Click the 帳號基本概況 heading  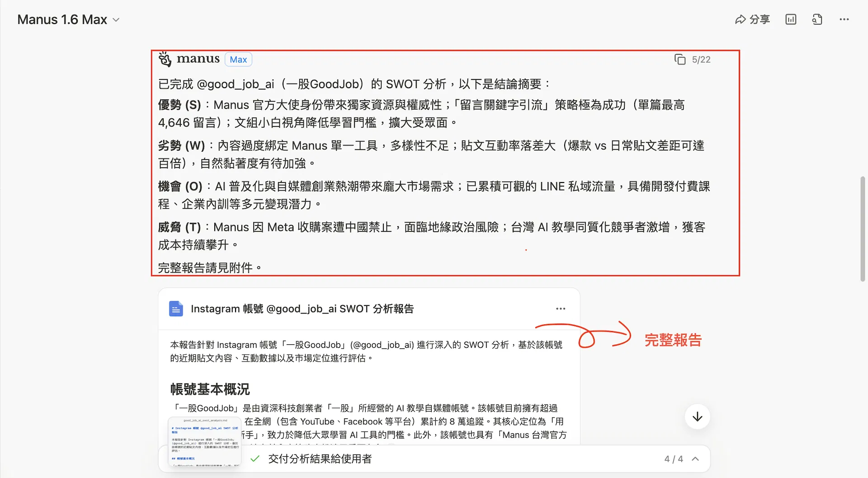point(210,389)
